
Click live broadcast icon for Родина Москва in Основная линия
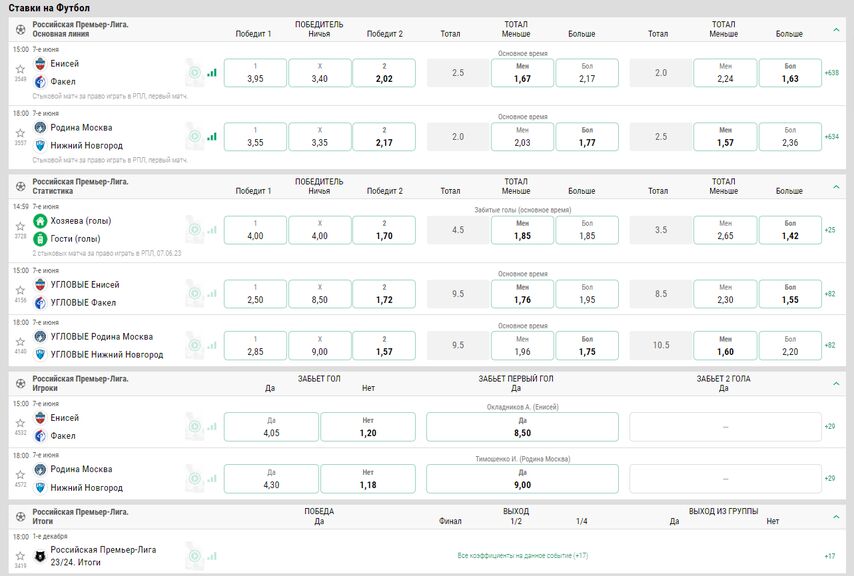(194, 137)
